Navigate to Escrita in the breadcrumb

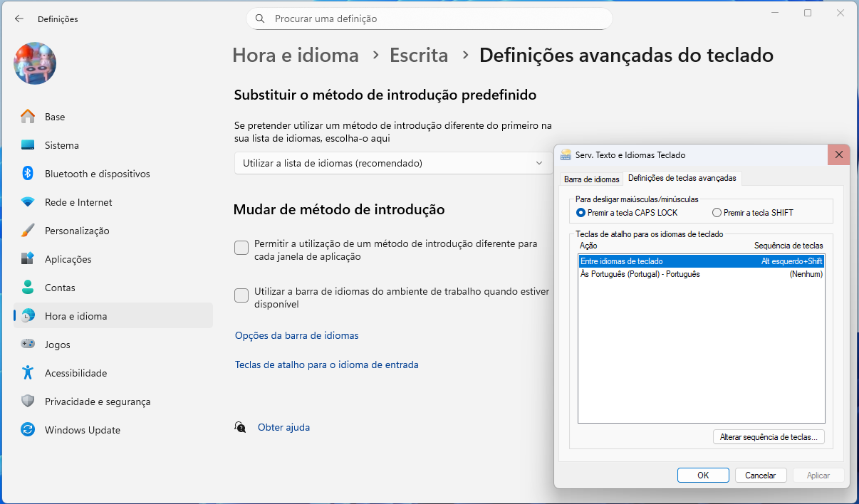tap(419, 55)
